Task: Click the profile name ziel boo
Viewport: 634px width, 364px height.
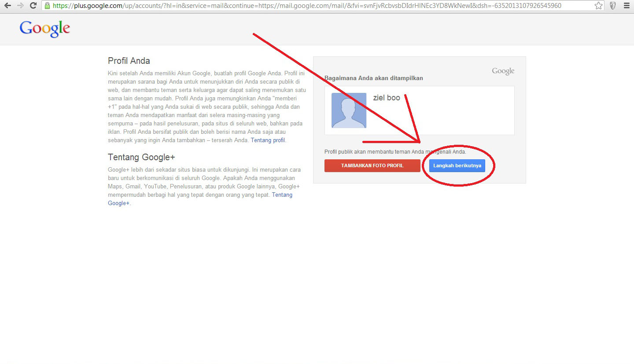Action: coord(387,98)
